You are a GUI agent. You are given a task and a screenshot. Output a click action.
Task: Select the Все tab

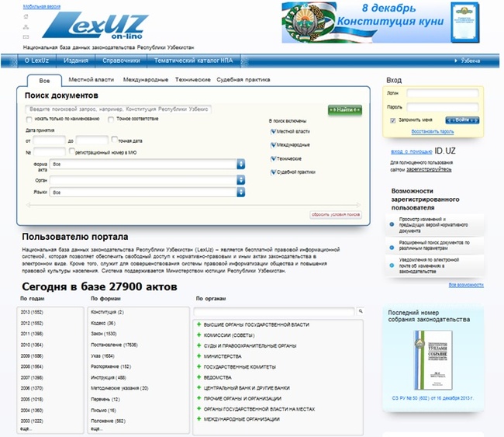pos(44,81)
